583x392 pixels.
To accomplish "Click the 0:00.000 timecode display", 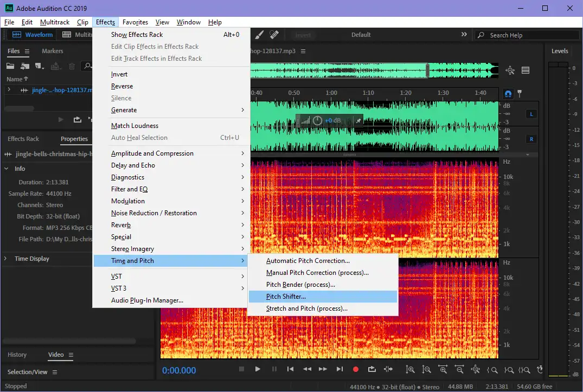I will 179,370.
